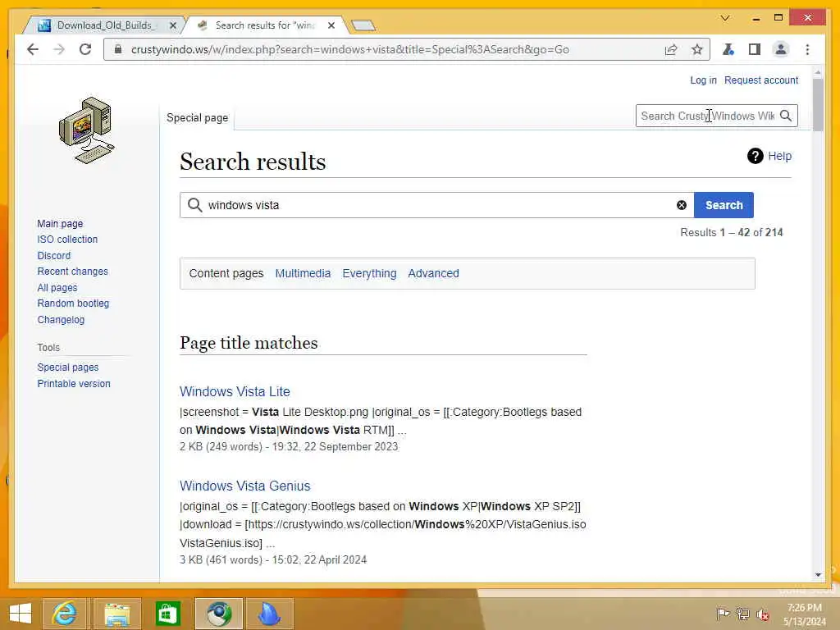
Task: Click the address bar URL
Action: click(x=349, y=50)
